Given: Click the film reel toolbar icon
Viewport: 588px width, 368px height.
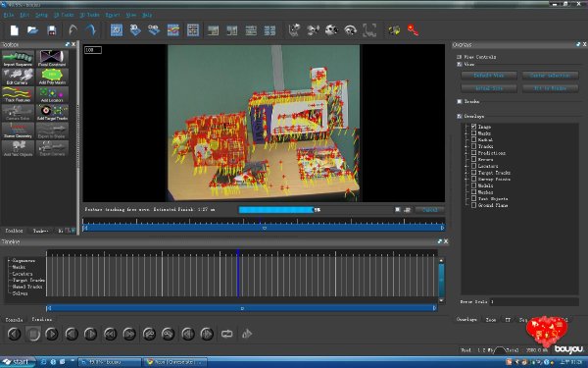Looking at the screenshot, I should coord(331,30).
